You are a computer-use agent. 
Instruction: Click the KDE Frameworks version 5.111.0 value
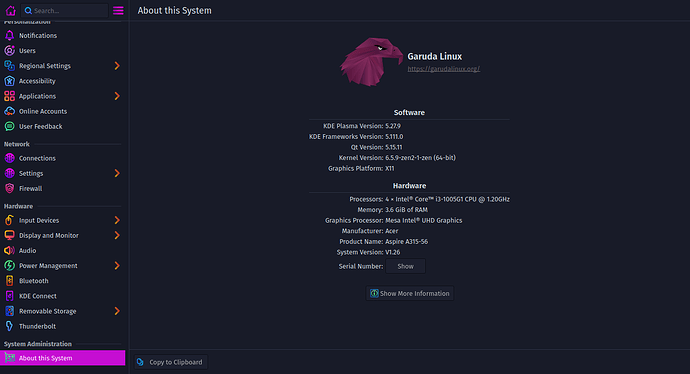tap(394, 136)
